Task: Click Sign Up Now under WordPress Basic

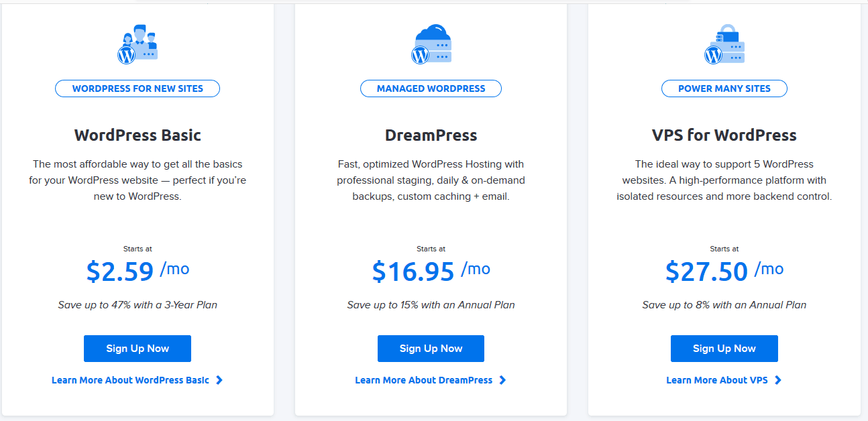Action: click(x=138, y=348)
